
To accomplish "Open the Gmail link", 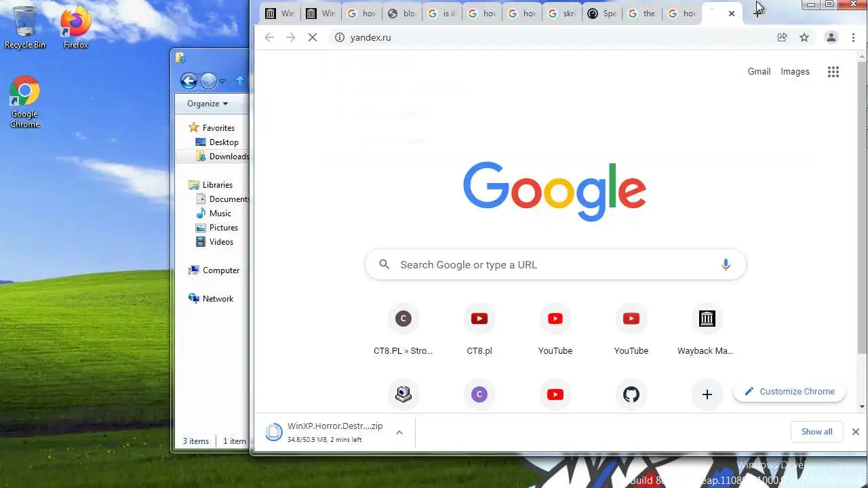I will (759, 71).
